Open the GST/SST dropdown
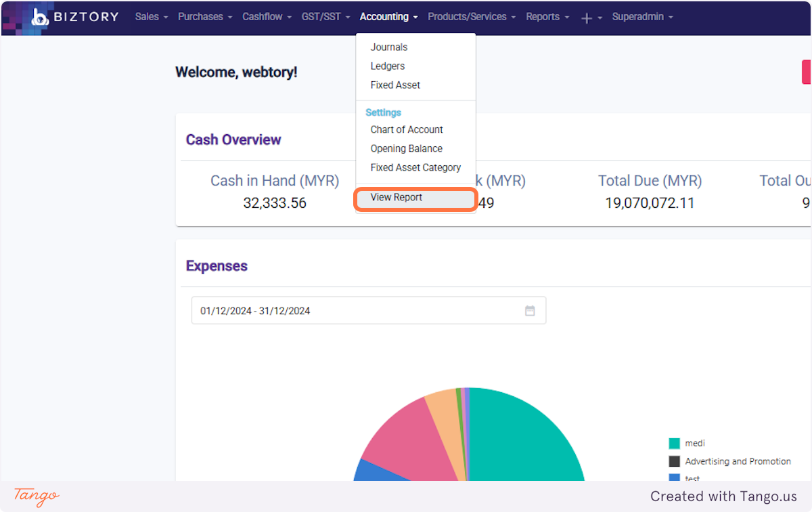 click(x=326, y=17)
